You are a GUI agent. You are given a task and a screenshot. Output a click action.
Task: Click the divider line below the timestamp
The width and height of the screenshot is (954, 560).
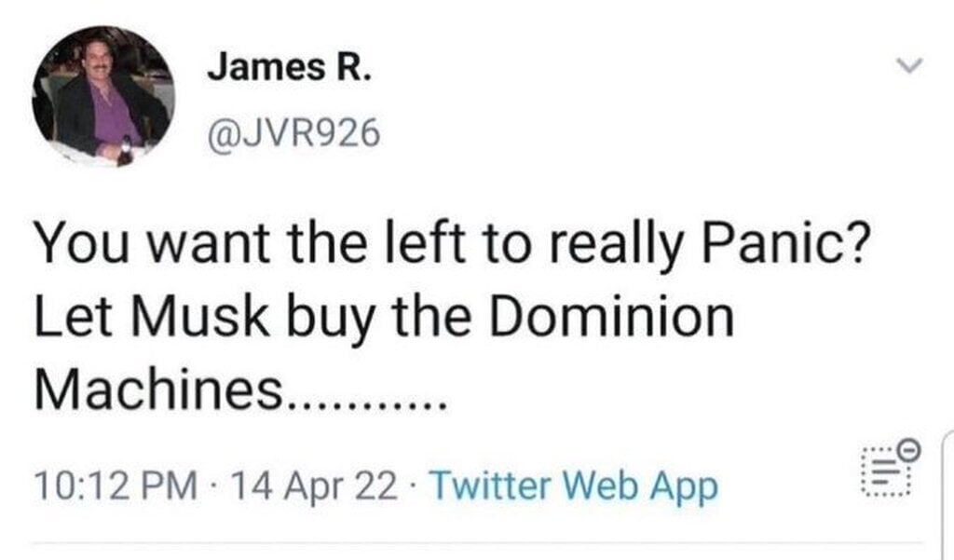pyautogui.click(x=477, y=542)
